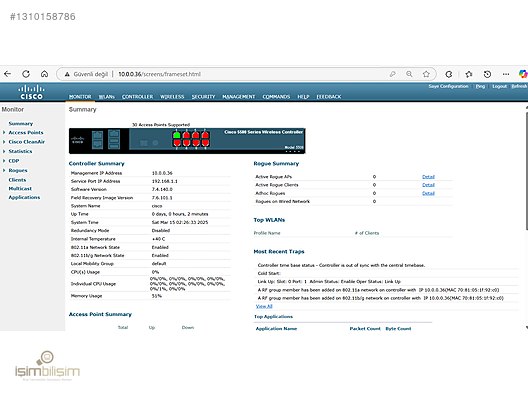528x396 pixels.
Task: Open Statistics sidebar link
Action: pos(20,151)
